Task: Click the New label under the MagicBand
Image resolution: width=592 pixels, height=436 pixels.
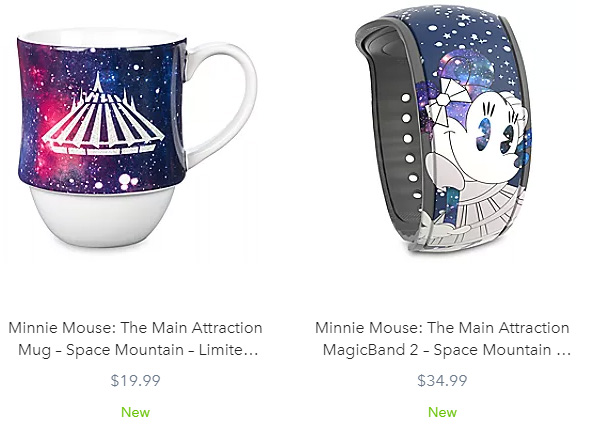Action: coord(442,412)
